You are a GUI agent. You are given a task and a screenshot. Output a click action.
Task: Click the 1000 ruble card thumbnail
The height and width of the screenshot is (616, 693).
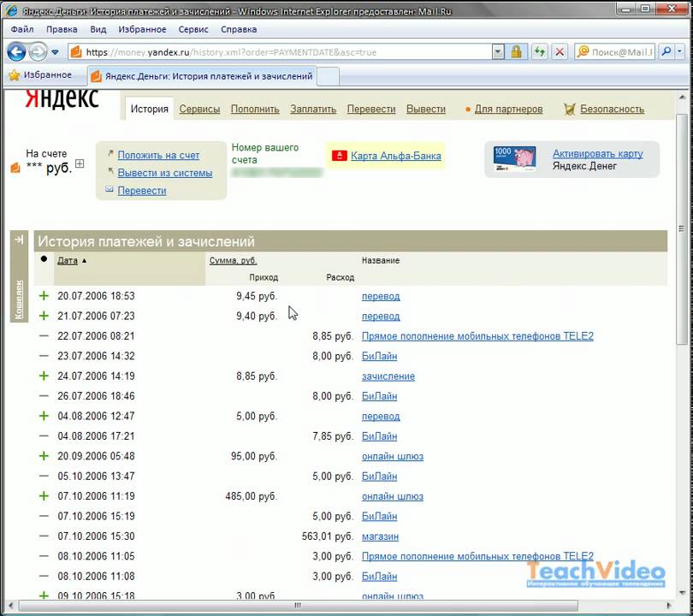(x=514, y=158)
